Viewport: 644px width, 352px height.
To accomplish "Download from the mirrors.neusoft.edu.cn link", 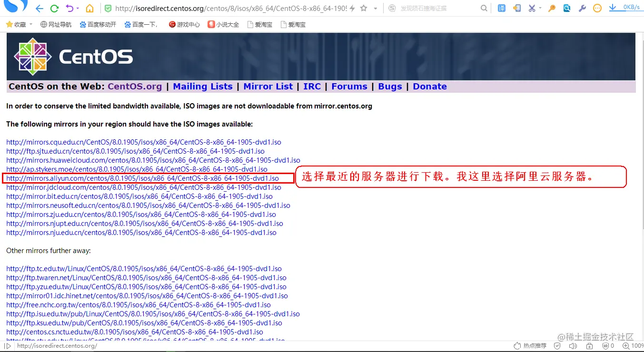I will point(148,205).
